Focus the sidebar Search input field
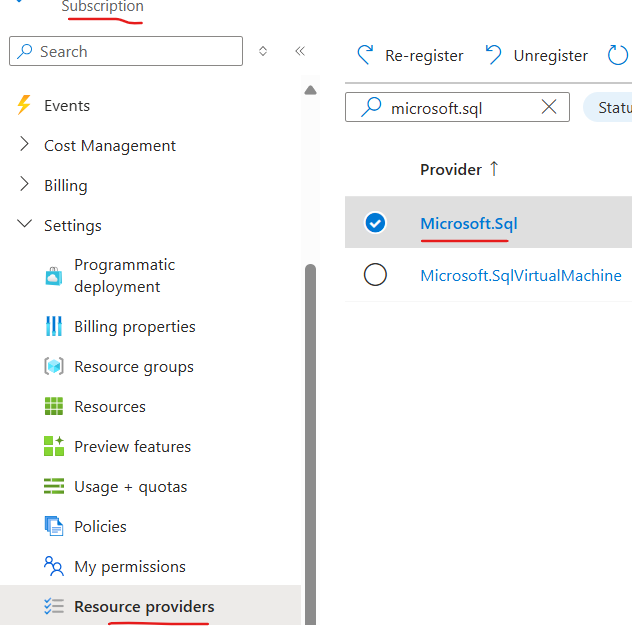This screenshot has width=632, height=626. point(126,51)
